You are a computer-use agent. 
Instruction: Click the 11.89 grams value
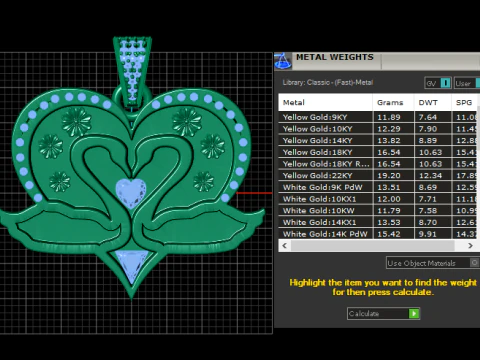(x=389, y=117)
